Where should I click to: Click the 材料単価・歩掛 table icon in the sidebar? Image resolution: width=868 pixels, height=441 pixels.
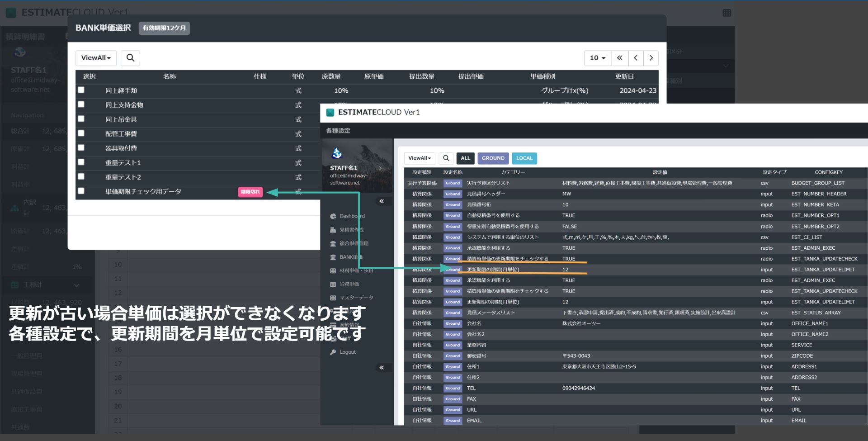[x=333, y=270]
